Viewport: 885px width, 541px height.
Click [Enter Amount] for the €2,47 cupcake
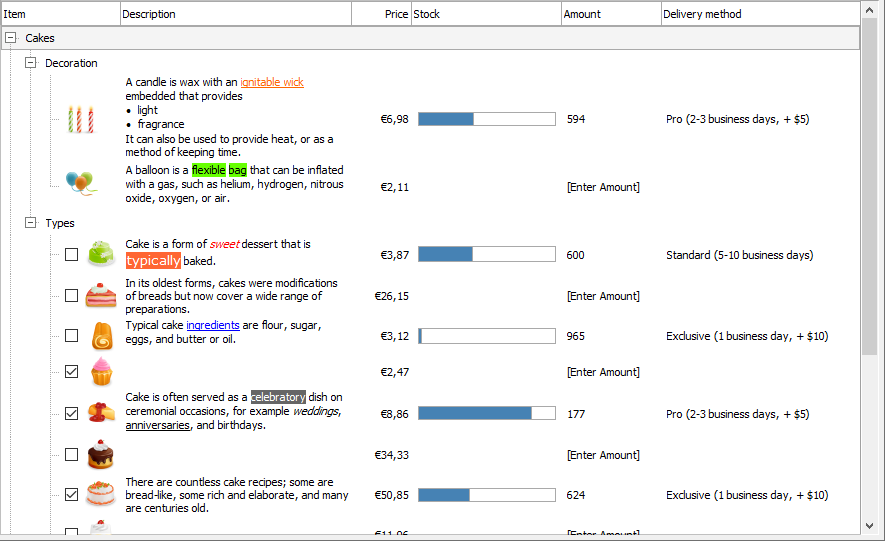click(x=603, y=372)
